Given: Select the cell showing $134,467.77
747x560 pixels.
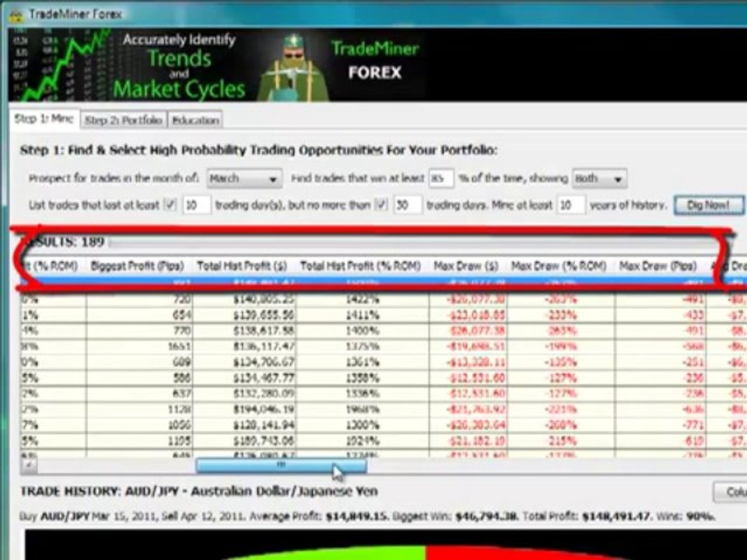Looking at the screenshot, I should 244,378.
